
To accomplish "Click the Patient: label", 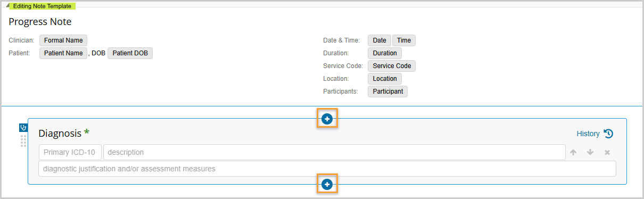I will point(20,53).
